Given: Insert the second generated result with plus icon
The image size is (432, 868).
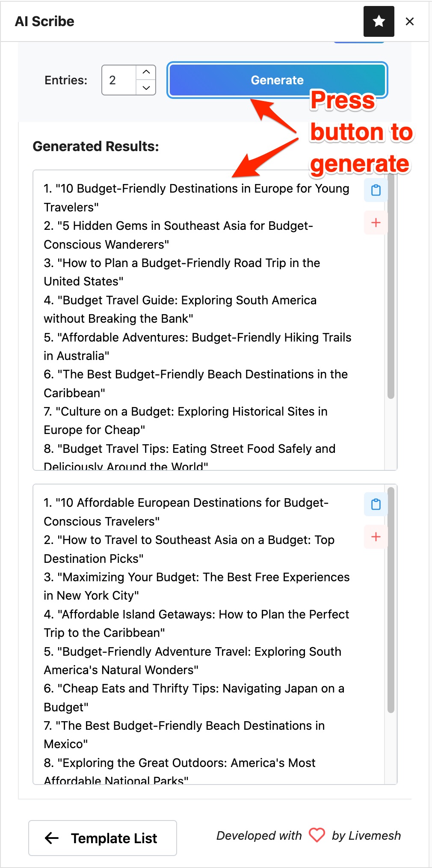Looking at the screenshot, I should tap(376, 537).
